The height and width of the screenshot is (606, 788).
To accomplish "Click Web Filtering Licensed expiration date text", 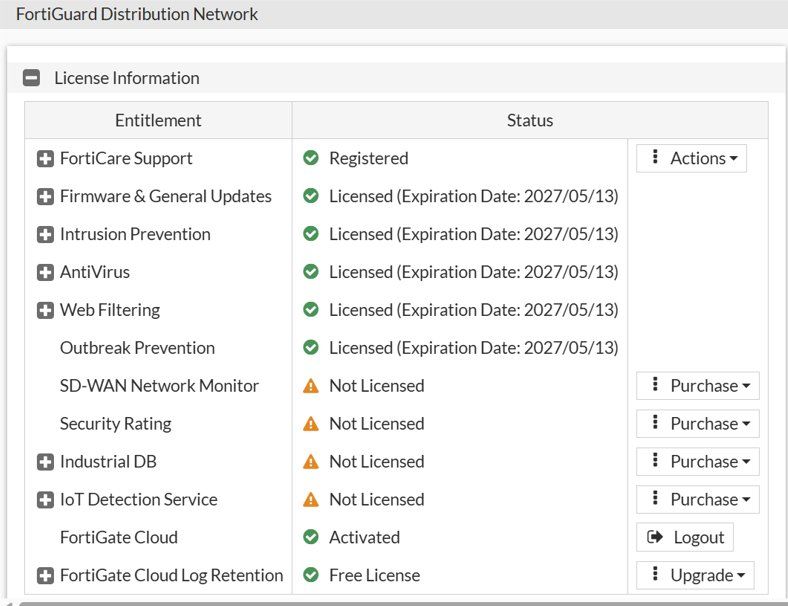I will (473, 310).
